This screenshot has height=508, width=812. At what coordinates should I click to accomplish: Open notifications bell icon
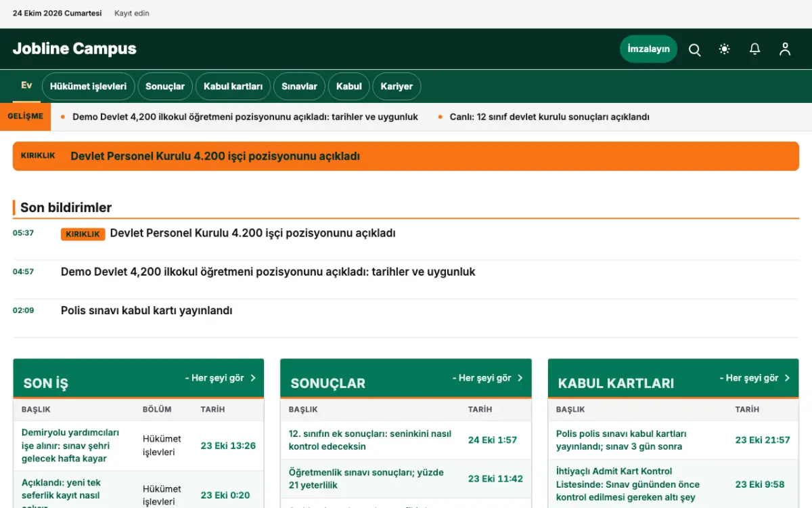click(754, 49)
